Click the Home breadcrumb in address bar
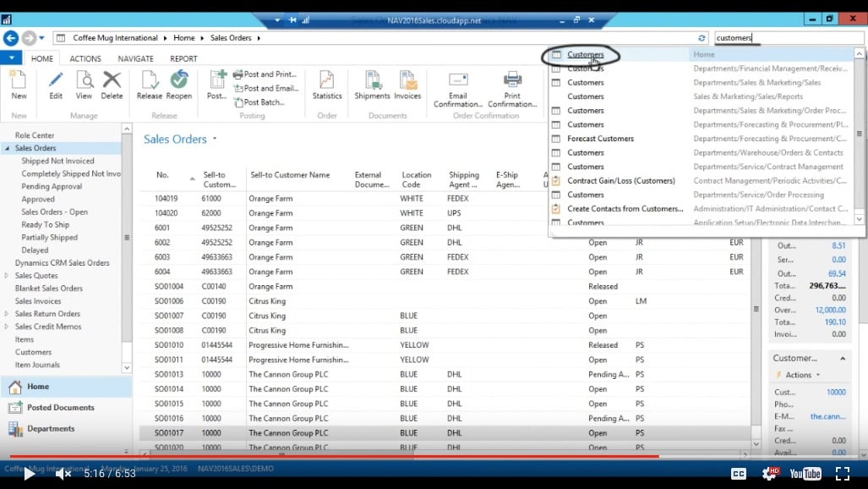The width and height of the screenshot is (868, 489). pyautogui.click(x=183, y=38)
